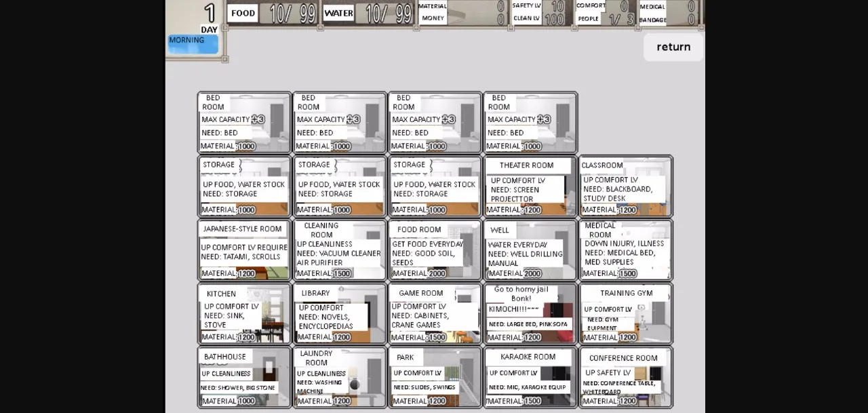Screen dimensions: 868x413
Task: Select the Medical Room card
Action: [625, 250]
